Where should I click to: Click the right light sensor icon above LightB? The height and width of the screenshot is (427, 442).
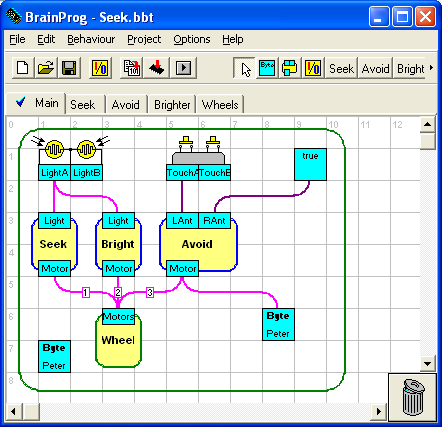pyautogui.click(x=87, y=149)
